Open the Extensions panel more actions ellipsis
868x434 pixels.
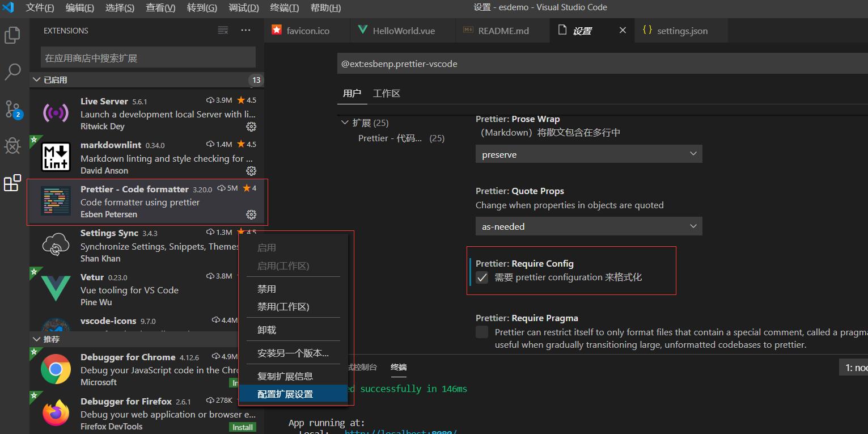coord(245,30)
